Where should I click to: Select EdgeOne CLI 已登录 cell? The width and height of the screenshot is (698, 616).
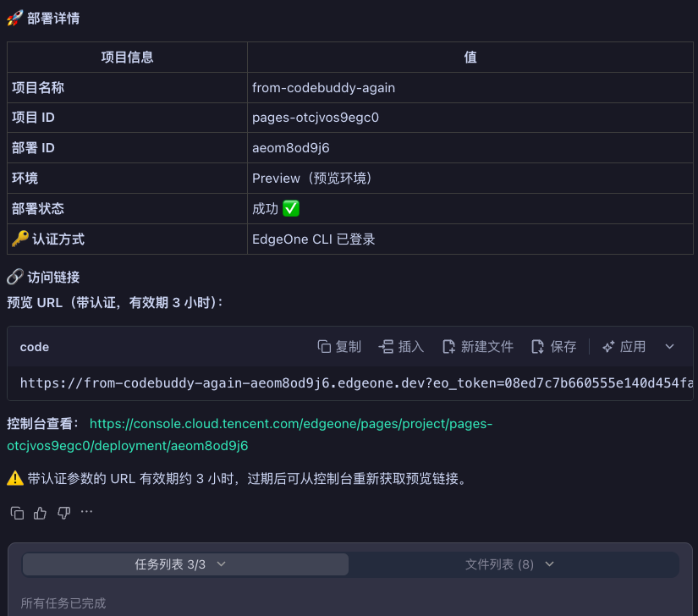click(x=470, y=239)
